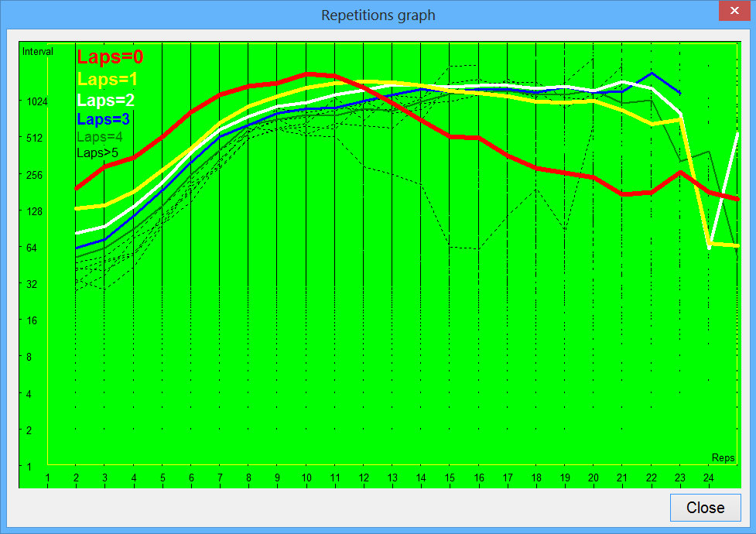Click repetition 10 on the Reps axis
This screenshot has height=534, width=756.
pyautogui.click(x=306, y=478)
